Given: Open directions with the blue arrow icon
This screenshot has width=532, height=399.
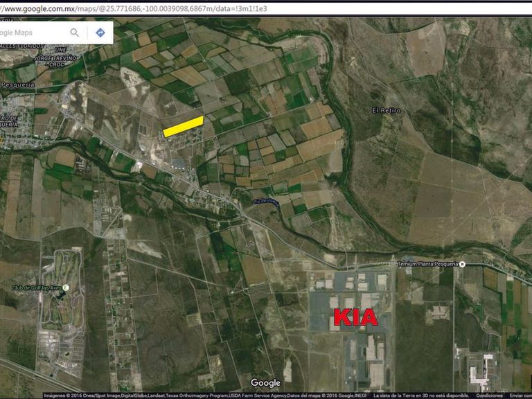Looking at the screenshot, I should (100, 33).
